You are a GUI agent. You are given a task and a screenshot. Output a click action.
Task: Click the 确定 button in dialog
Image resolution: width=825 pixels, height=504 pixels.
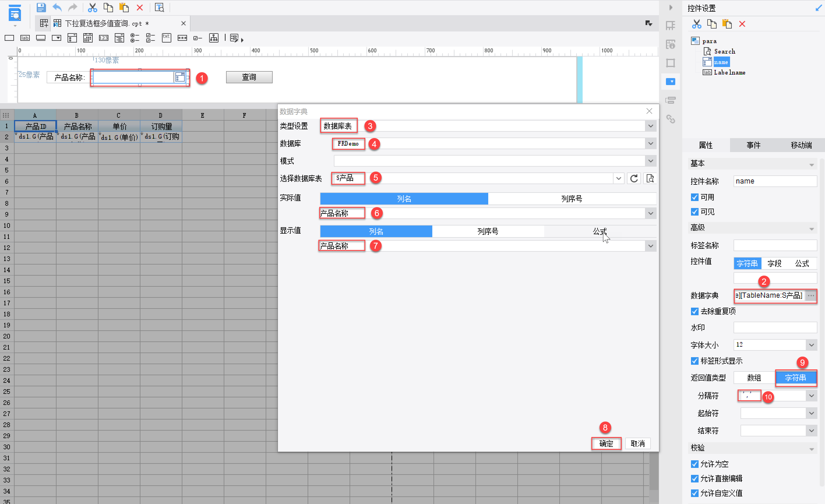(x=606, y=443)
